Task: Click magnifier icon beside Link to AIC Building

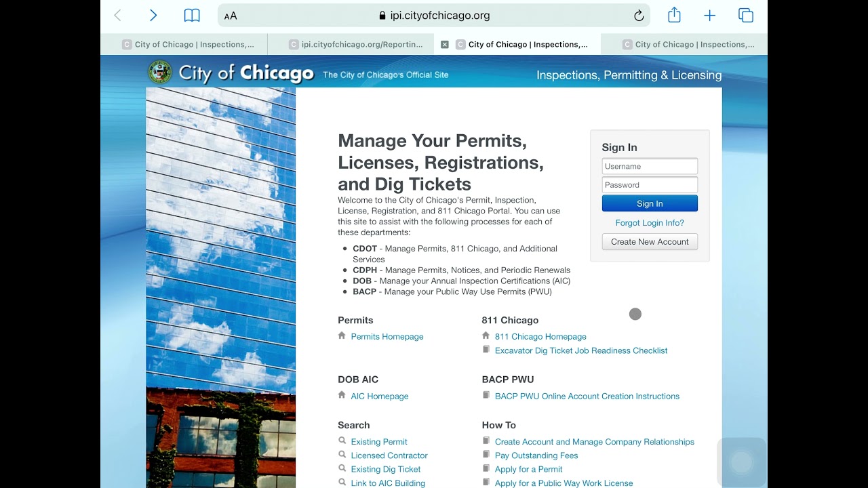Action: point(342,483)
